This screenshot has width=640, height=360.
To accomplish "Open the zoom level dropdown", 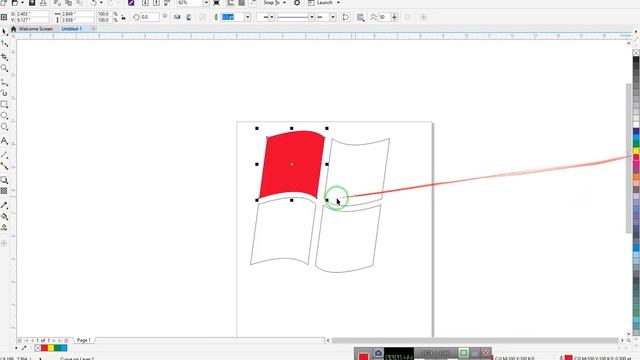I will [206, 2].
